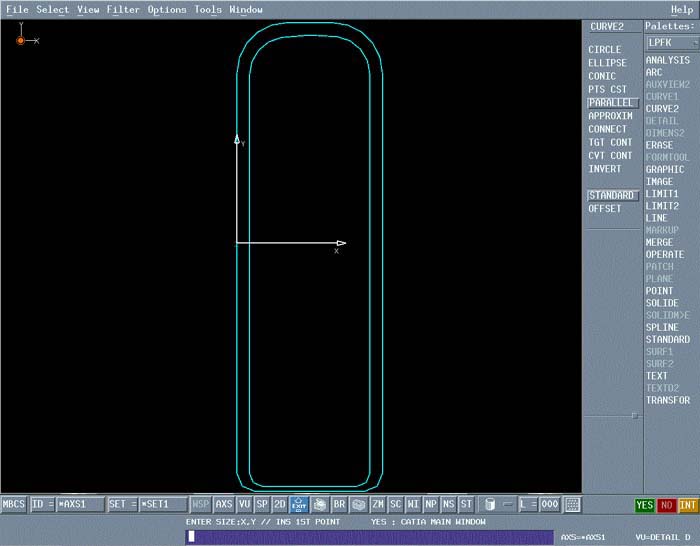Click the cylinder icon in bottom toolbar
The height and width of the screenshot is (546, 700).
pyautogui.click(x=489, y=505)
